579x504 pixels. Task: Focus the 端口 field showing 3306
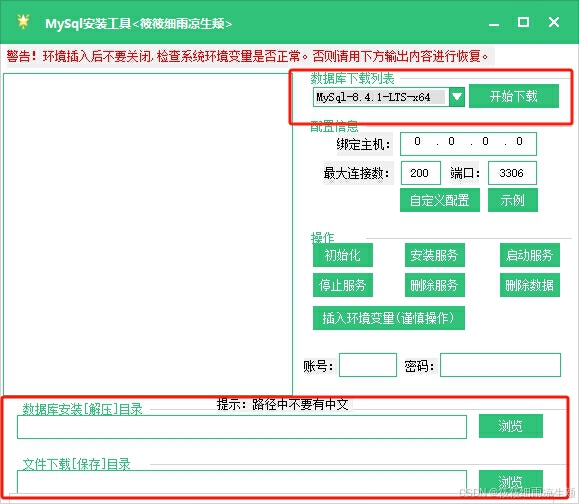coord(512,173)
